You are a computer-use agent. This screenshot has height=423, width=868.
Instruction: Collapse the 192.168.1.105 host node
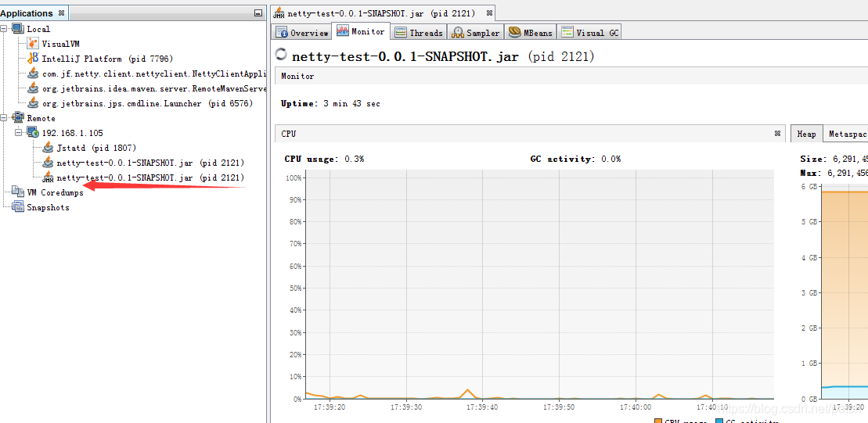[18, 133]
